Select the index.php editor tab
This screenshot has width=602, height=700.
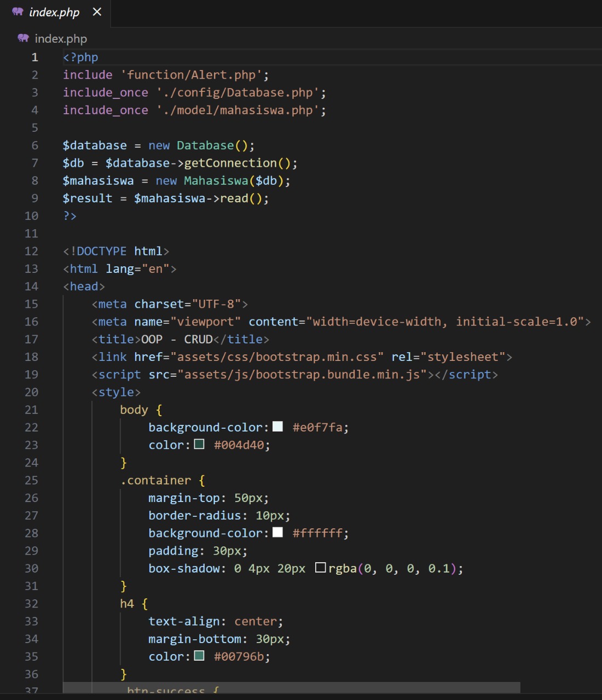tap(54, 12)
